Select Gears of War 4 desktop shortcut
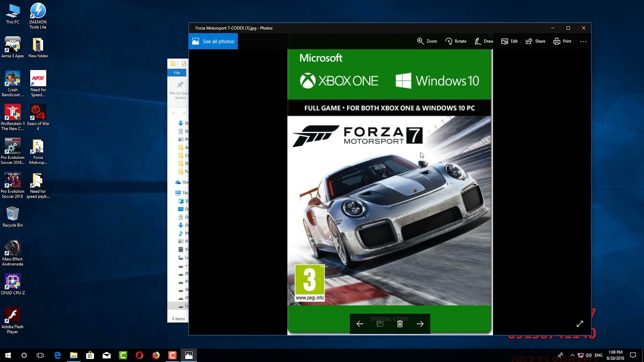 tap(38, 118)
